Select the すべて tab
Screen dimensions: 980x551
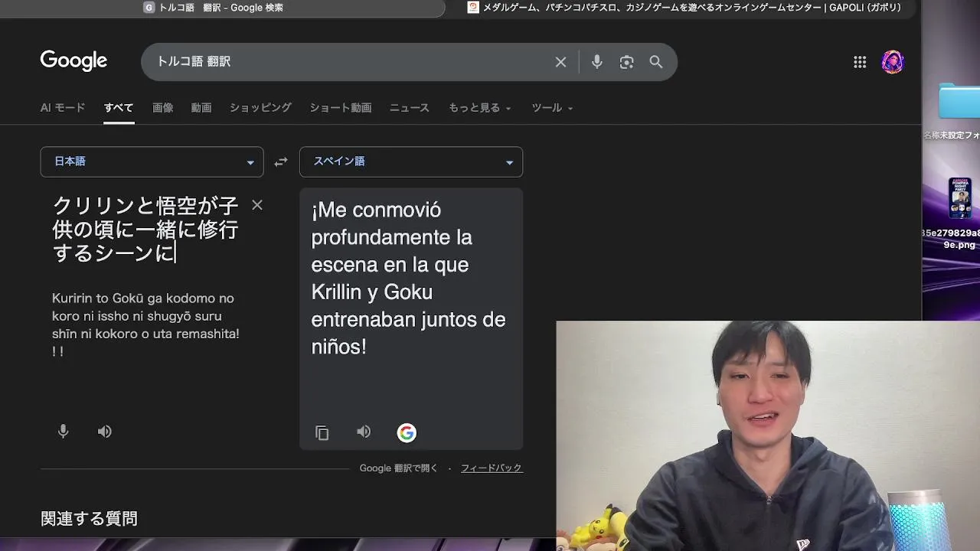tap(119, 108)
